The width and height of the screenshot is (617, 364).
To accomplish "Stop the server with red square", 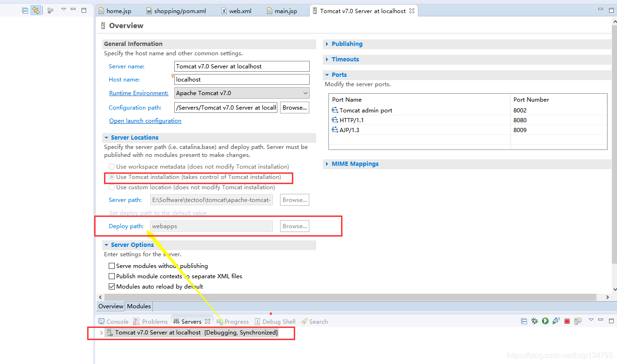I will click(x=567, y=321).
